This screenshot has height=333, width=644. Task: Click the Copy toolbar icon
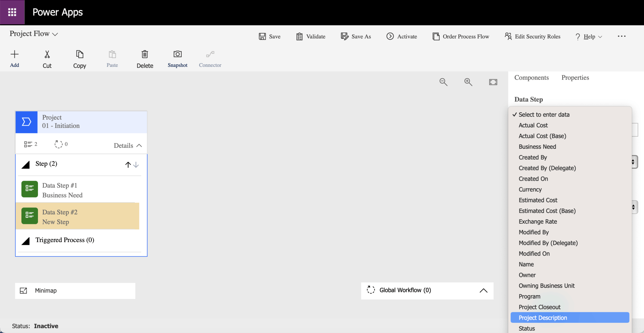pyautogui.click(x=80, y=54)
